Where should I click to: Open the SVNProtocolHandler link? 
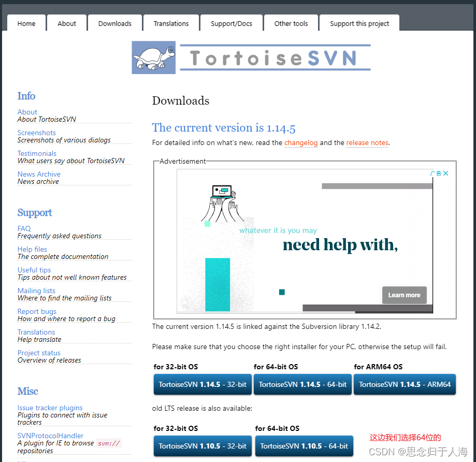(50, 436)
